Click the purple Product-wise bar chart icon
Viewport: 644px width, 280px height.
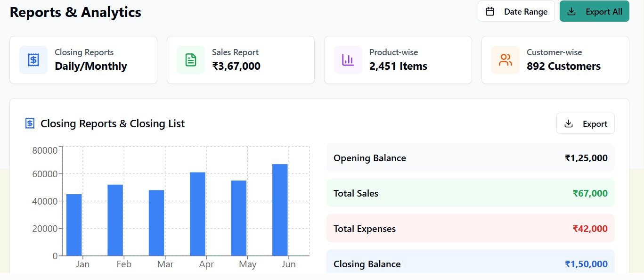(348, 60)
